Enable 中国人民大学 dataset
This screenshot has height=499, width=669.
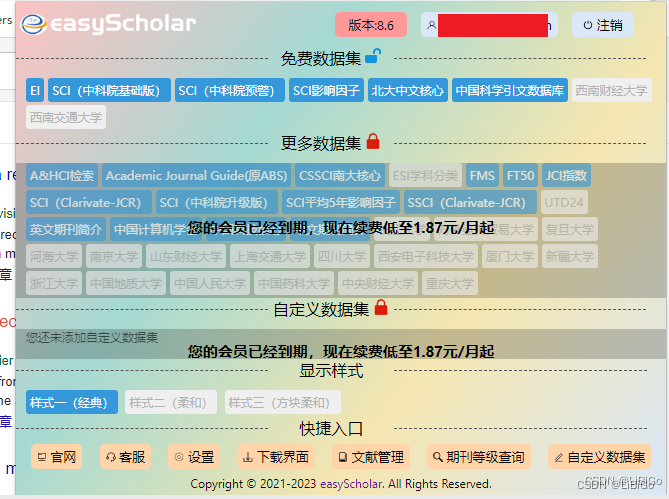coord(210,283)
